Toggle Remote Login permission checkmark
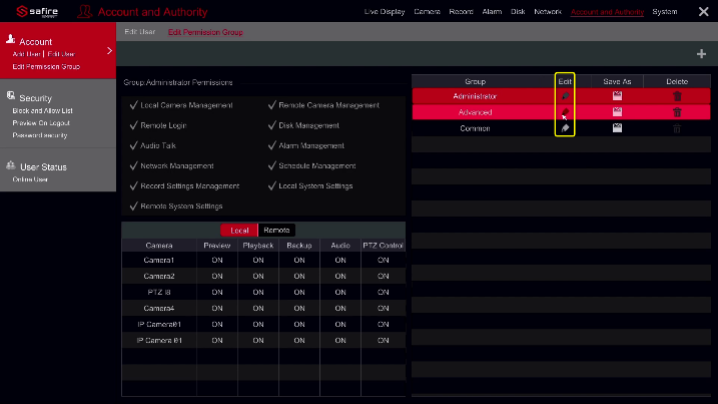The image size is (718, 404). [134, 125]
